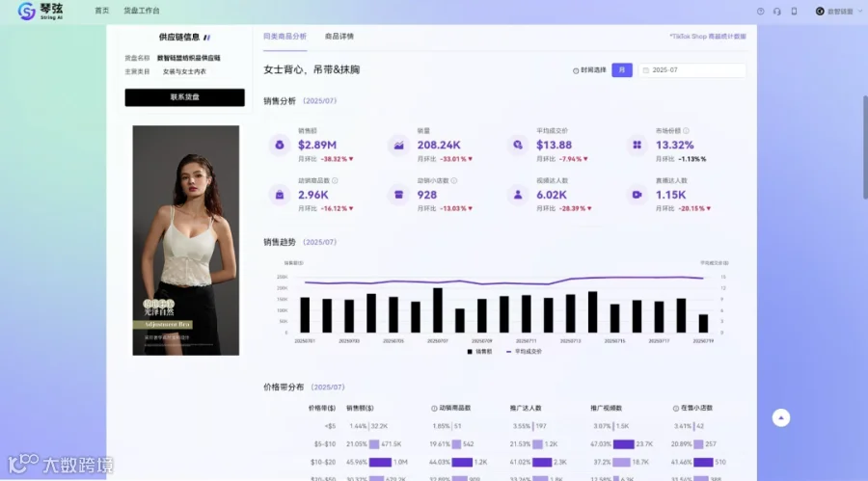Click info icon next to 动销小店数
Image resolution: width=868 pixels, height=481 pixels.
tap(454, 180)
